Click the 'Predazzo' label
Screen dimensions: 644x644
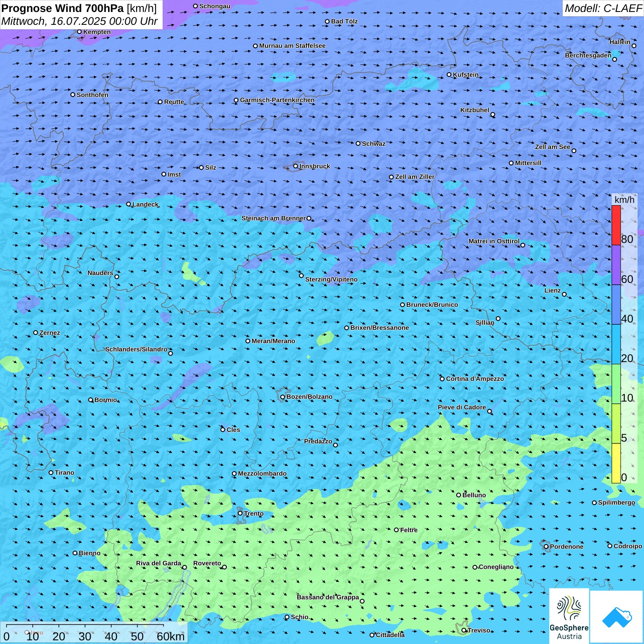[318, 441]
